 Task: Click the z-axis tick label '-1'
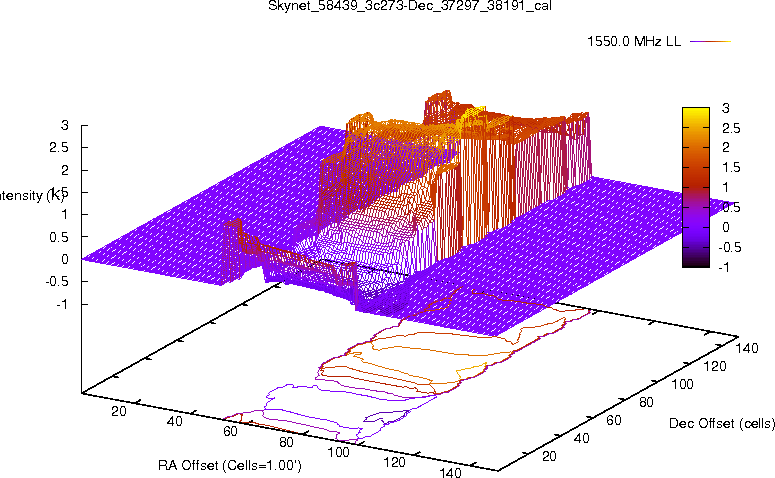(x=62, y=304)
